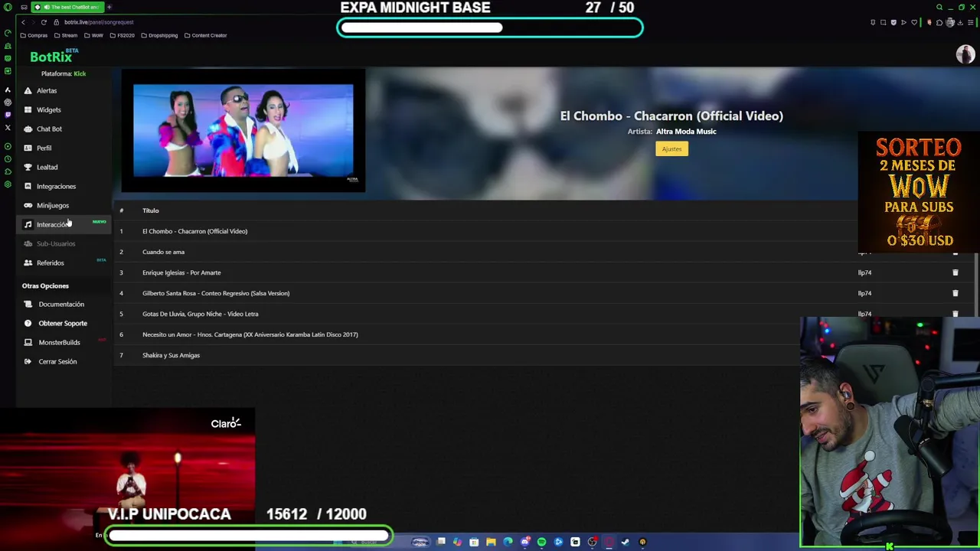Open Discord from the taskbar
Viewport: 980px width, 551px height.
524,542
